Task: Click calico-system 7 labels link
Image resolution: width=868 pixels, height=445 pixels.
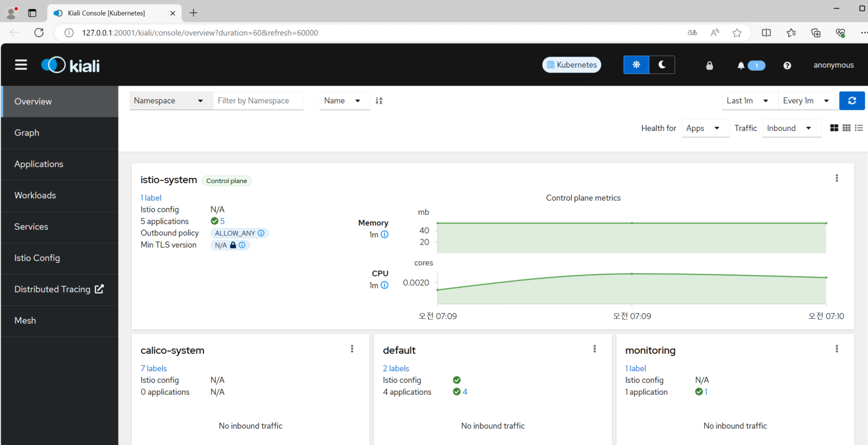Action: 154,368
